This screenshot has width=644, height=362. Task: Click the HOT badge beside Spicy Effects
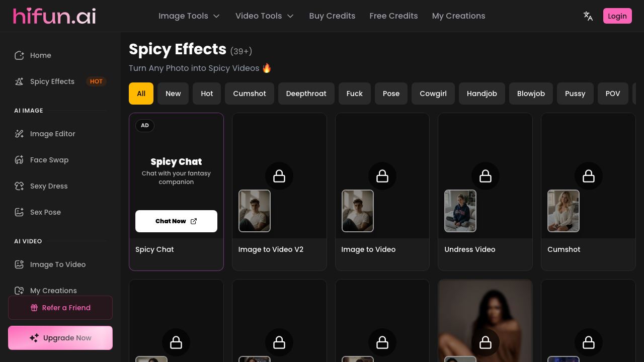pos(96,81)
